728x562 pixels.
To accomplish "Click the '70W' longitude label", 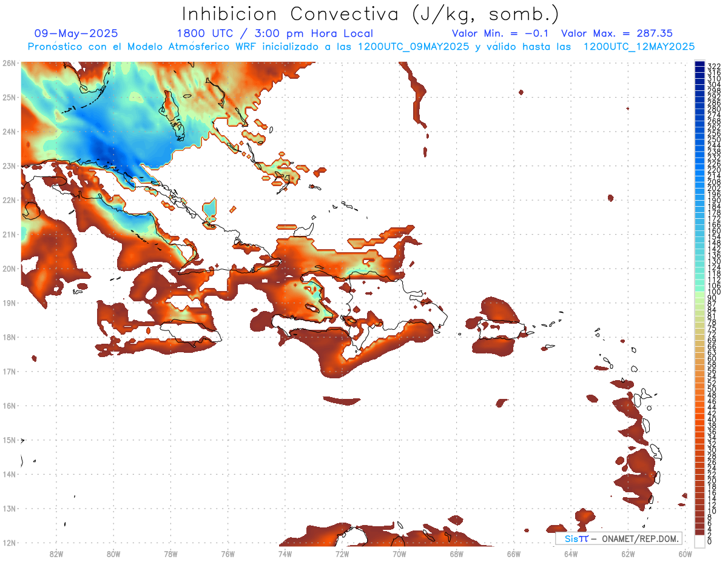I will pos(399,554).
